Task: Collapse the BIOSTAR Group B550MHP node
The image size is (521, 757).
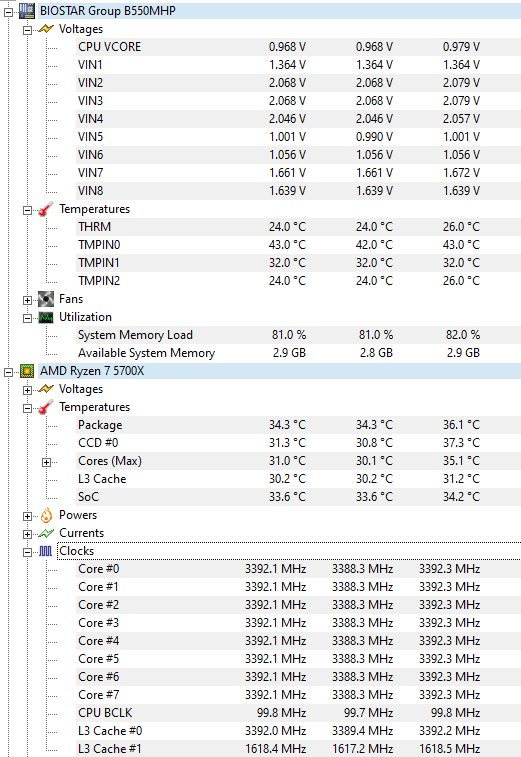Action: pos(8,12)
